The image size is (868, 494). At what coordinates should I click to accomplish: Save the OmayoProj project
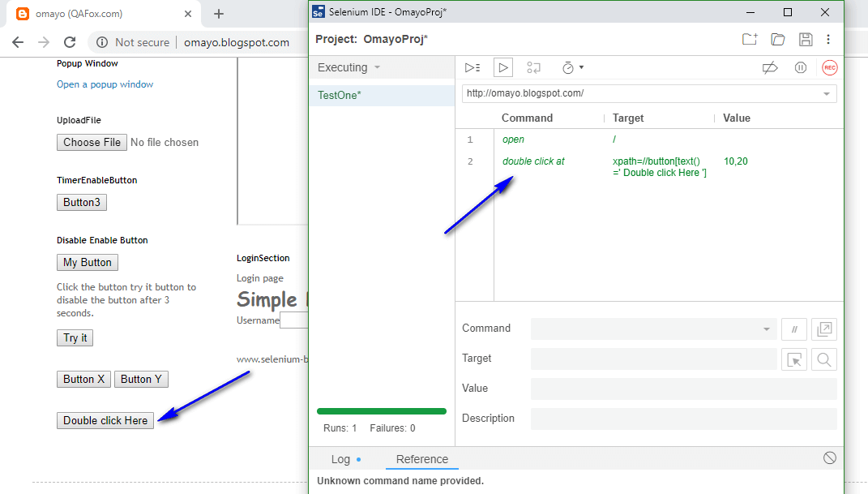tap(806, 39)
